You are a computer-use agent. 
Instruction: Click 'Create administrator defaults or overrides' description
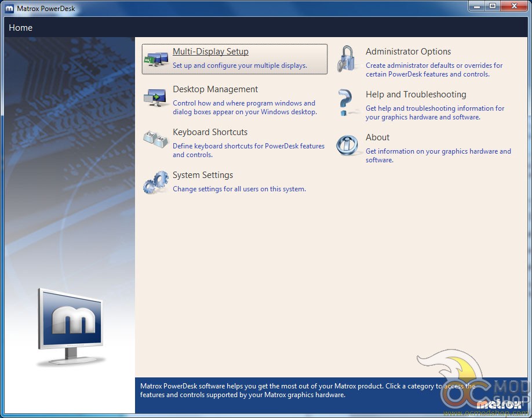(x=434, y=70)
